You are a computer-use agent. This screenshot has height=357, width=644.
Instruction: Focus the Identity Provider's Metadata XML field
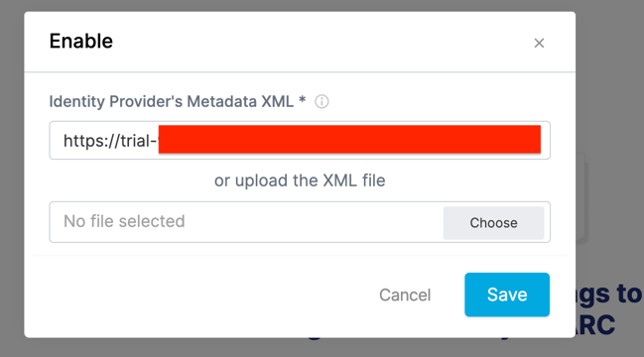tap(300, 141)
